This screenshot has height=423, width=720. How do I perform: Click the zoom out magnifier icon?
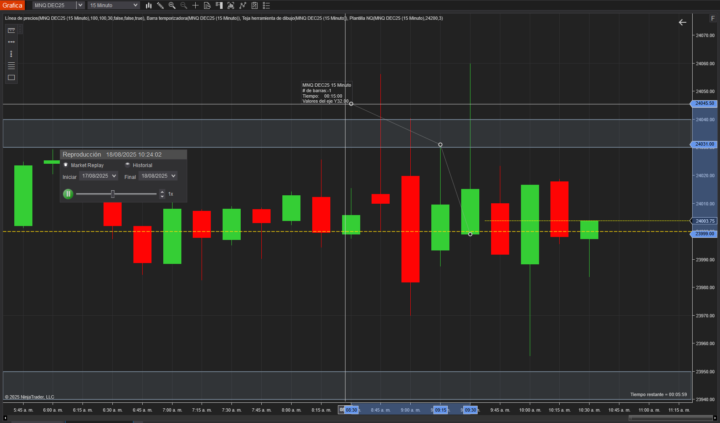pyautogui.click(x=184, y=6)
